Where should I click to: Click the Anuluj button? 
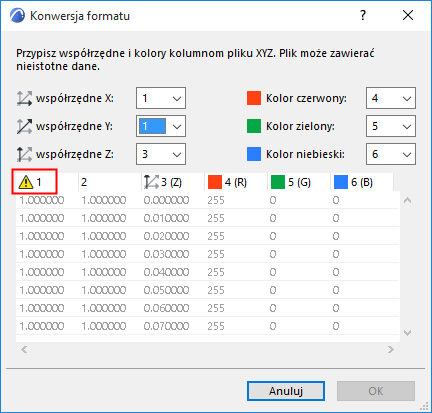[286, 391]
